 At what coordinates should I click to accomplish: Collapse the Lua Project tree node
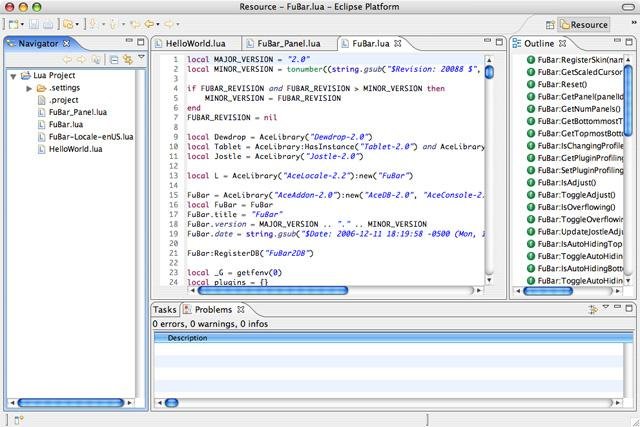13,76
